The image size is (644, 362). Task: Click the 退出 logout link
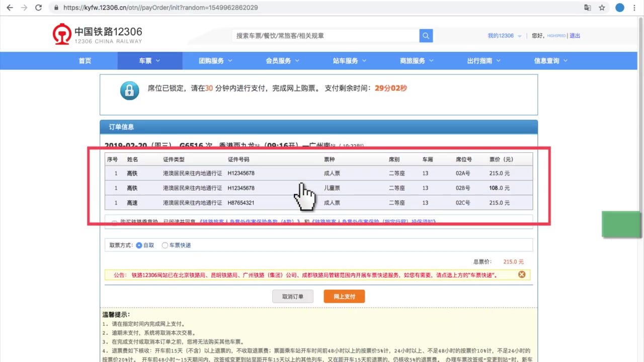click(575, 36)
